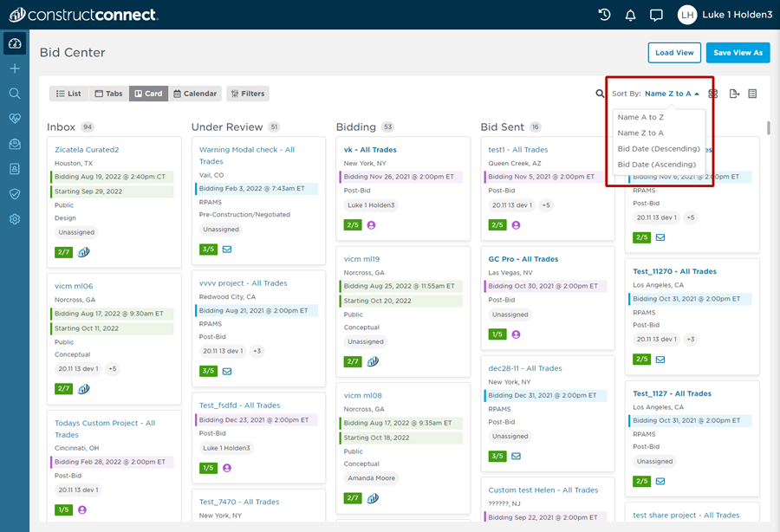Open the Filters panel
The height and width of the screenshot is (532, 780).
pos(248,94)
